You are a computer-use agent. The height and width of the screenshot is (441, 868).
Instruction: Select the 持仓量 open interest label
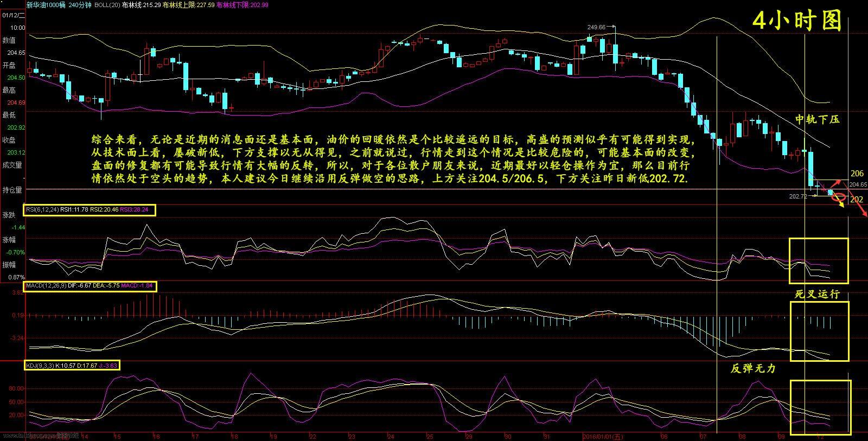coord(12,190)
